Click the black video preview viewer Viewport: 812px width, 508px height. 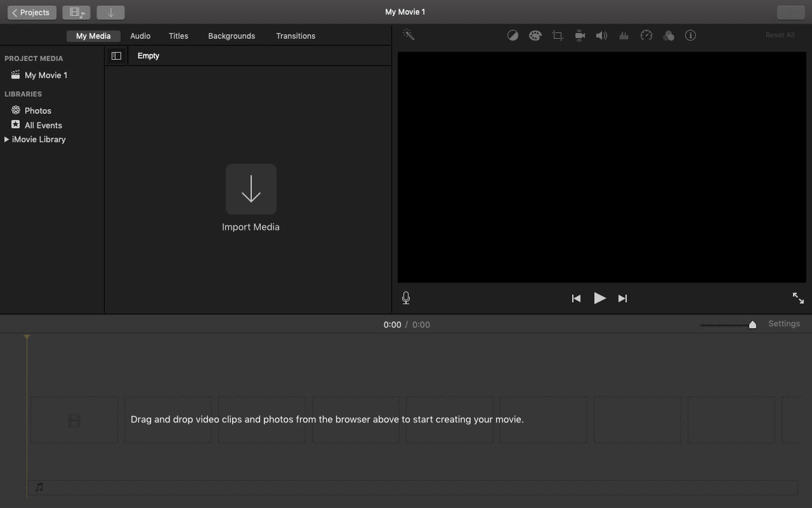click(602, 167)
